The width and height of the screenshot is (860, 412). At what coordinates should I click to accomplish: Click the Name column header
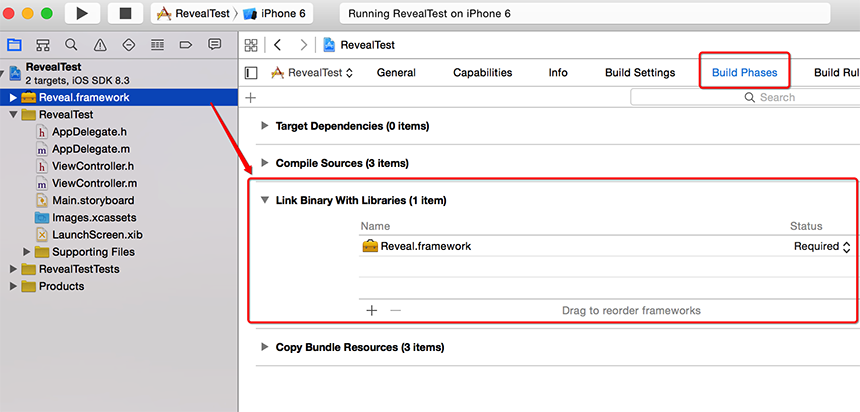[376, 226]
